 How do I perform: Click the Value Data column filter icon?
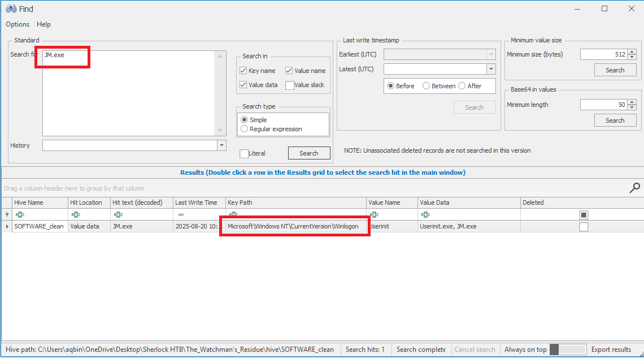pos(425,215)
